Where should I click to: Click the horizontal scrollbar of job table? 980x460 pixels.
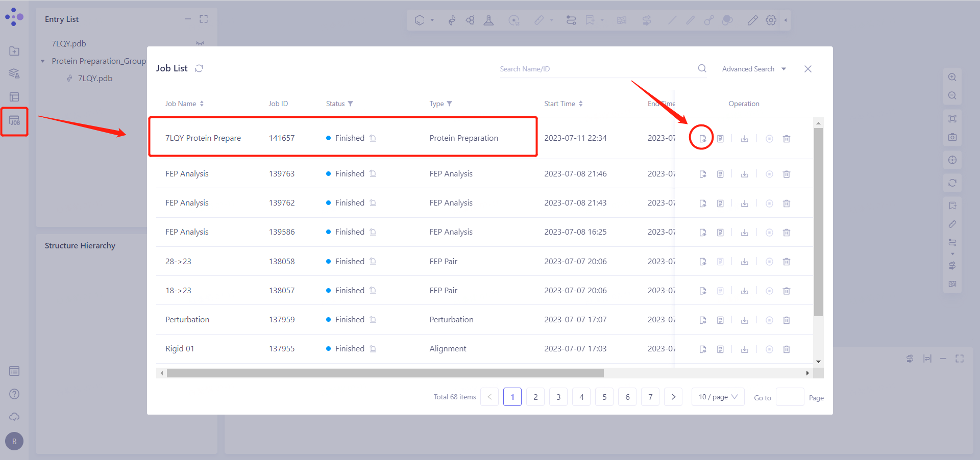[385, 373]
